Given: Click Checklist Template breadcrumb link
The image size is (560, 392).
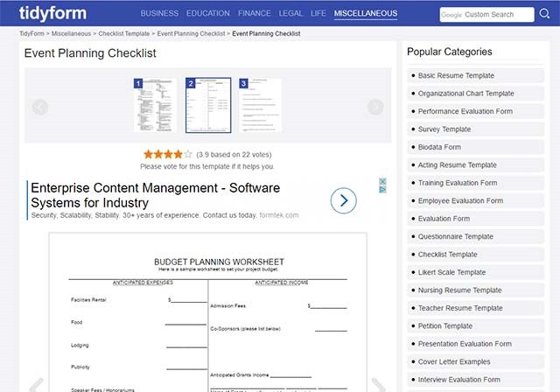Looking at the screenshot, I should coord(124,33).
